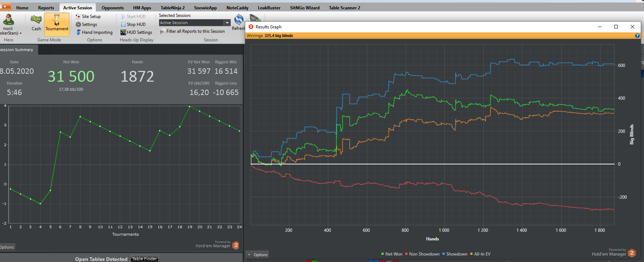Image resolution: width=644 pixels, height=262 pixels.
Task: Switch to the Home tab
Action: click(22, 8)
